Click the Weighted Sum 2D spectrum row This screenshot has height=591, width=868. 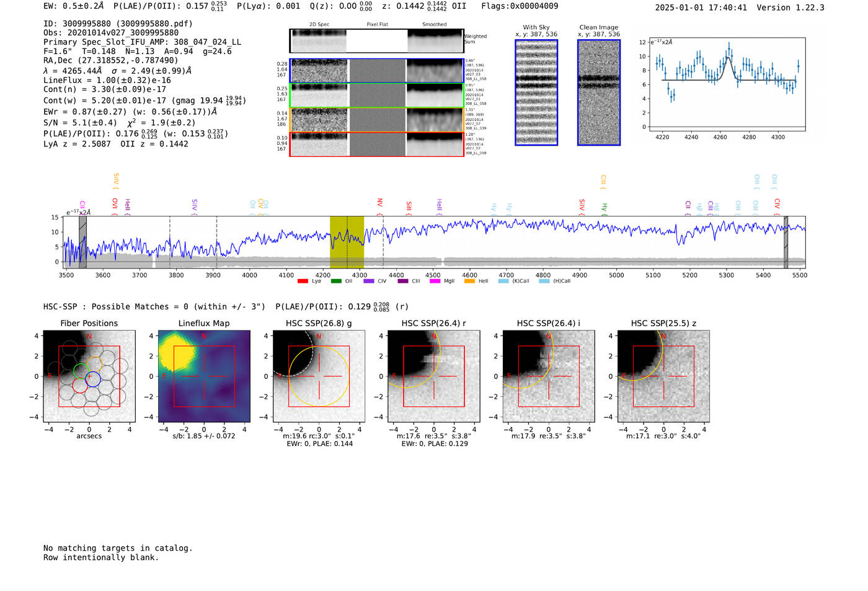coord(377,41)
